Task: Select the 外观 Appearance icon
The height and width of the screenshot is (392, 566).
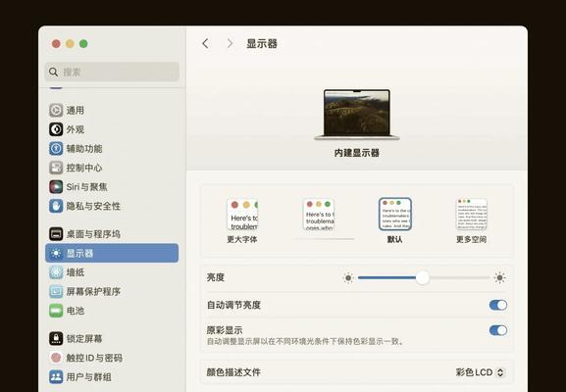Action: point(56,129)
